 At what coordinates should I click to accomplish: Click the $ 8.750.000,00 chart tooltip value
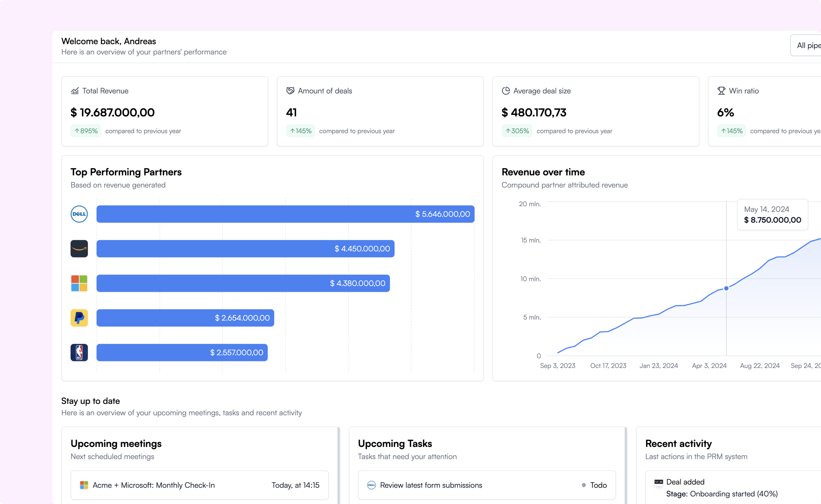pos(773,220)
